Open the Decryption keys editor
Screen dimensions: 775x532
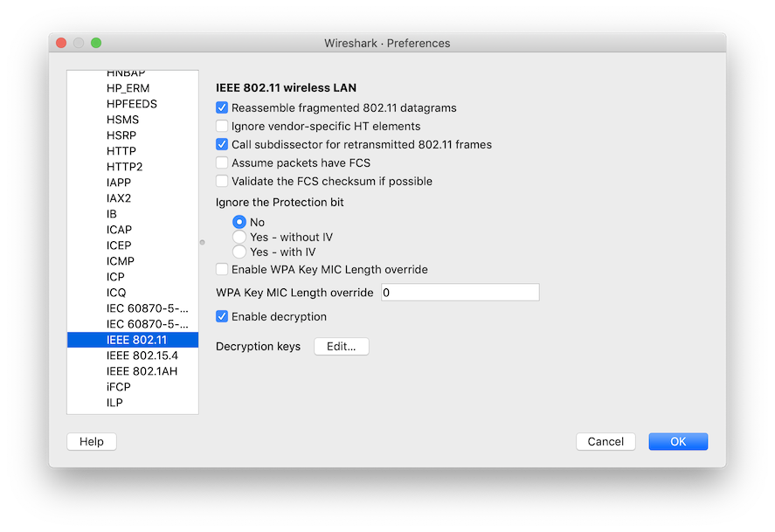(x=341, y=346)
